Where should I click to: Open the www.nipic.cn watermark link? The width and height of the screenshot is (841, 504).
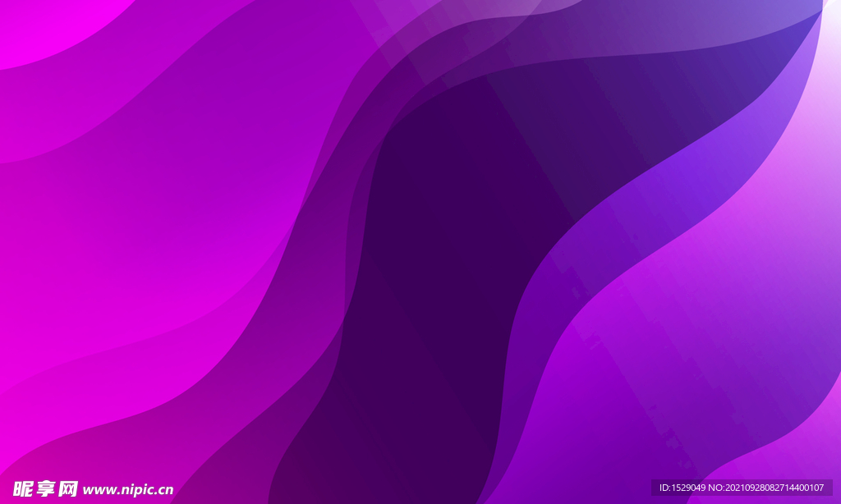point(128,490)
